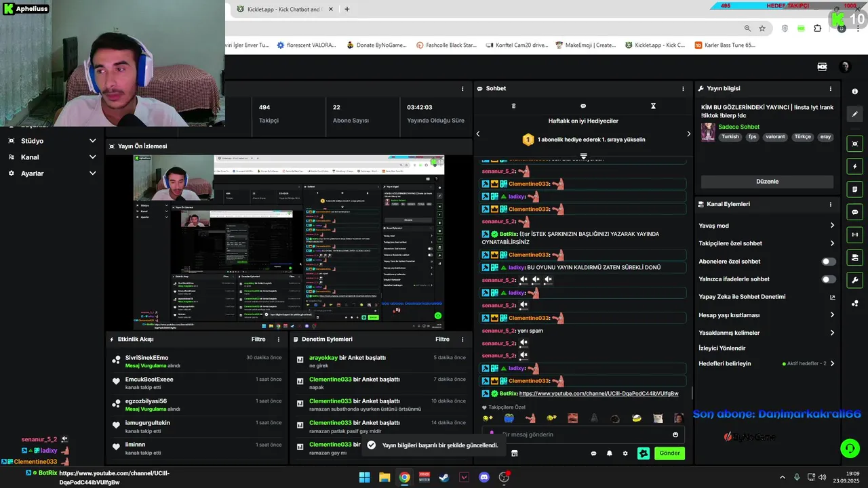The height and width of the screenshot is (488, 868).
Task: Click the notification bell icon below chat
Action: pyautogui.click(x=609, y=453)
